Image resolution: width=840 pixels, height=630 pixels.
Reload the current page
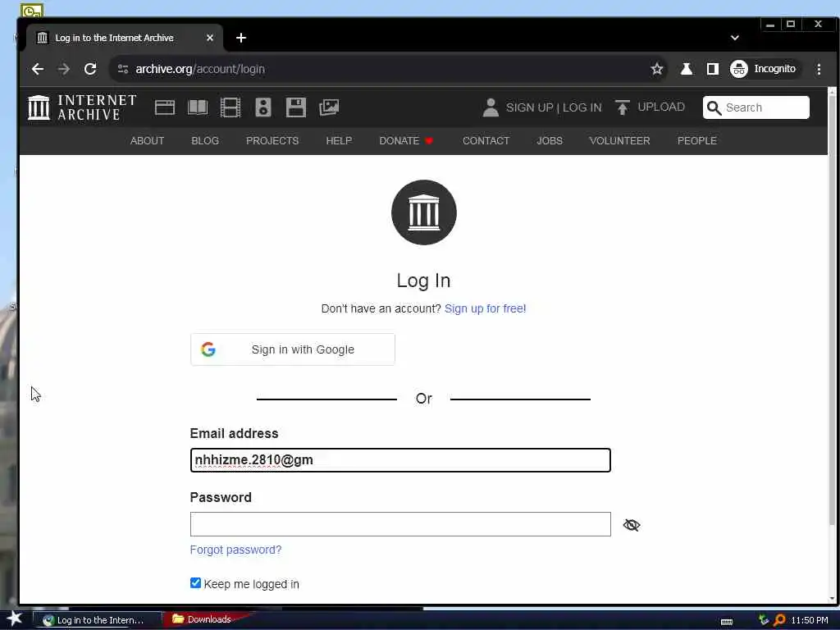point(90,69)
